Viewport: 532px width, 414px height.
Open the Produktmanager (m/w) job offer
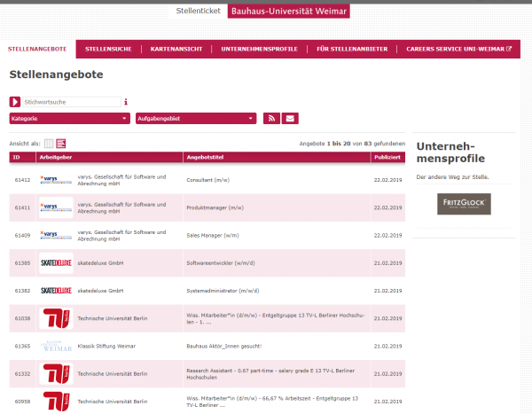coord(215,207)
